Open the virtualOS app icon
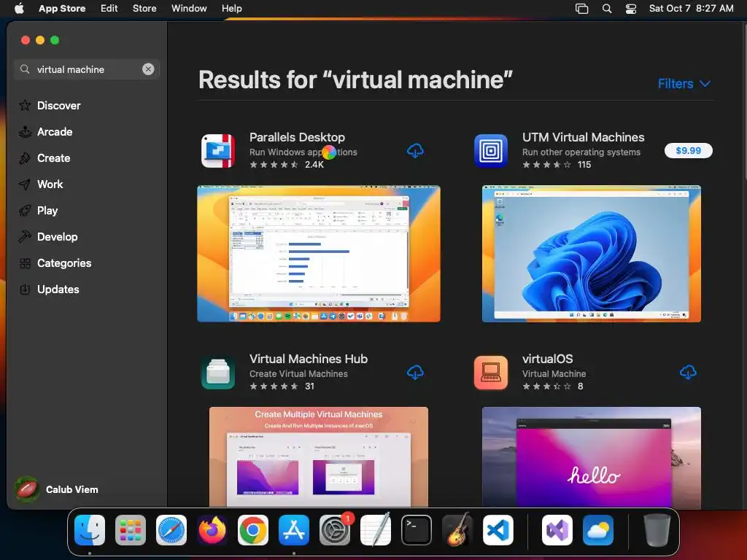The image size is (747, 560). click(x=491, y=373)
